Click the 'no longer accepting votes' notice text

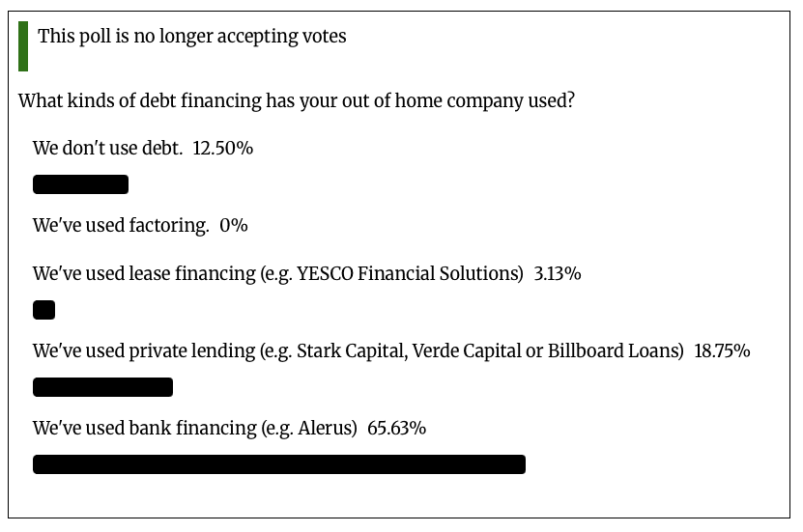click(191, 37)
